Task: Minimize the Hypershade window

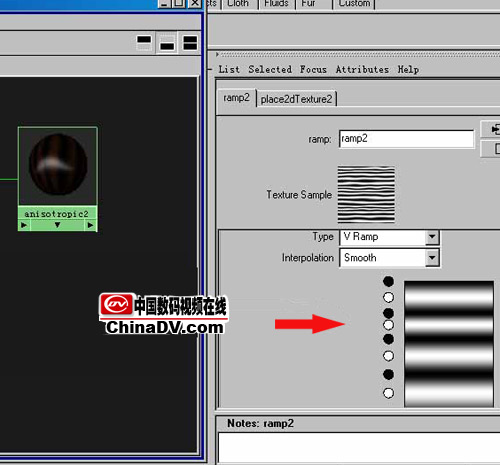Action: click(x=164, y=3)
